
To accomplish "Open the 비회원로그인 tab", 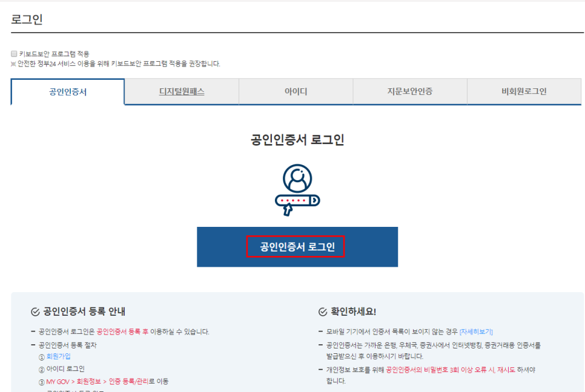I will pos(524,91).
